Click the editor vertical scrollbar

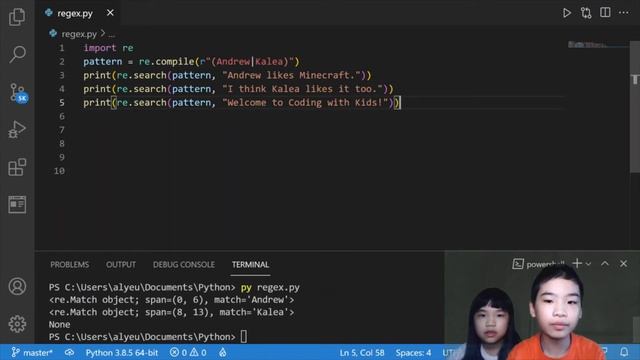(x=634, y=106)
